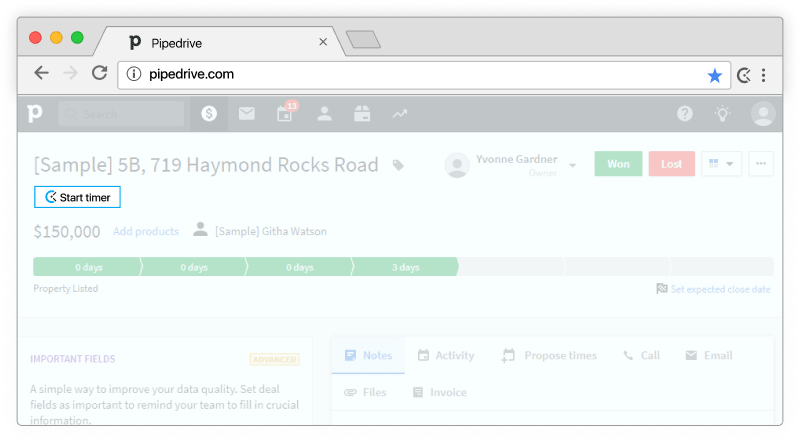
Task: Click the browser forward arrow
Action: (70, 73)
